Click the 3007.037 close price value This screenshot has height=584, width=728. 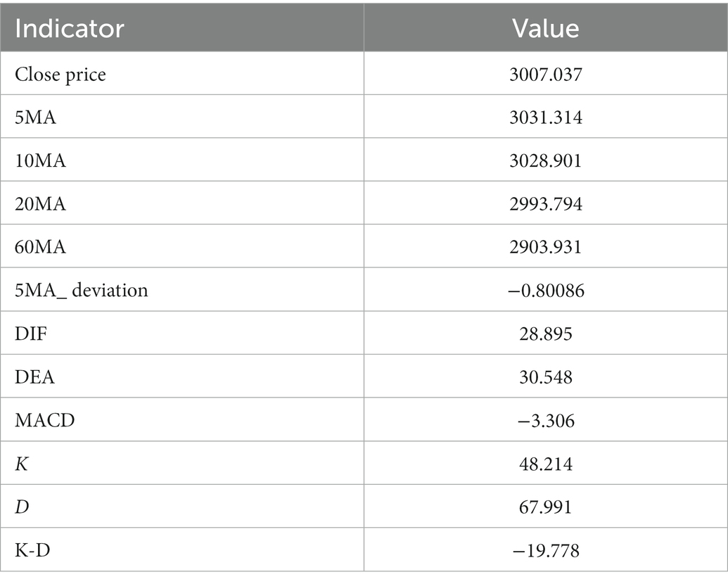pyautogui.click(x=546, y=75)
